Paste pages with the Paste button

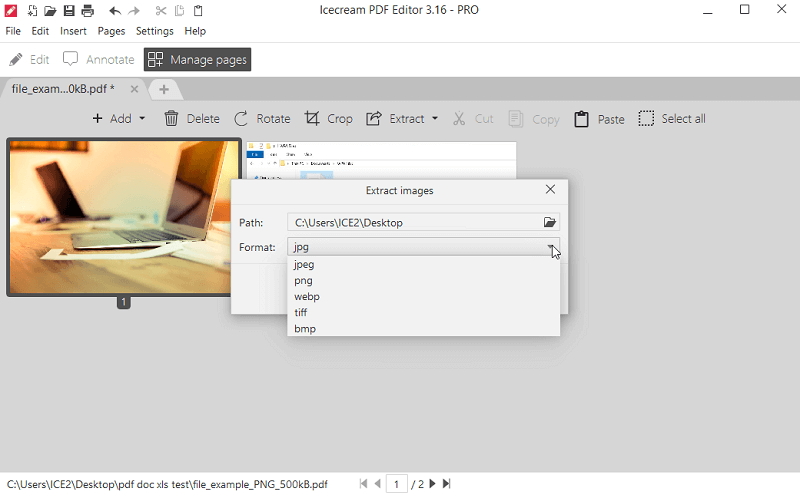599,119
